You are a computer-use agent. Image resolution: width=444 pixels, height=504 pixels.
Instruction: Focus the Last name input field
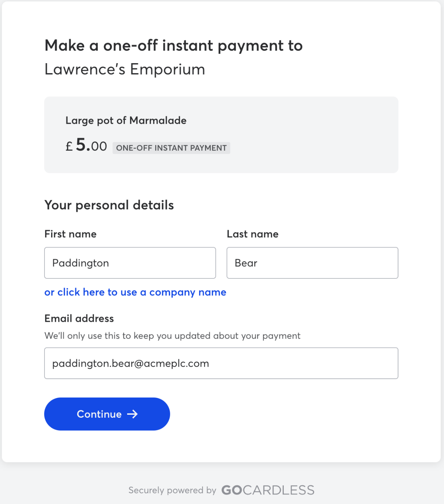click(x=312, y=263)
